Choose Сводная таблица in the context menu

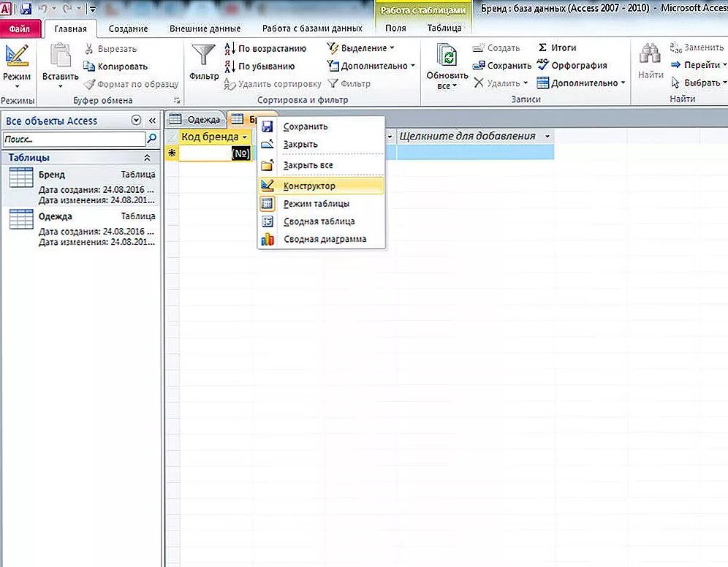[x=322, y=221]
